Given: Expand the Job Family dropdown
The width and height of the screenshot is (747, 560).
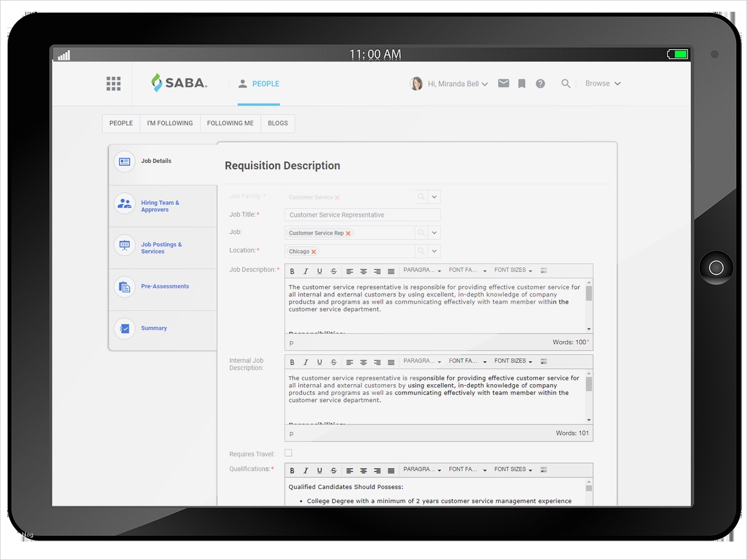Looking at the screenshot, I should 434,197.
